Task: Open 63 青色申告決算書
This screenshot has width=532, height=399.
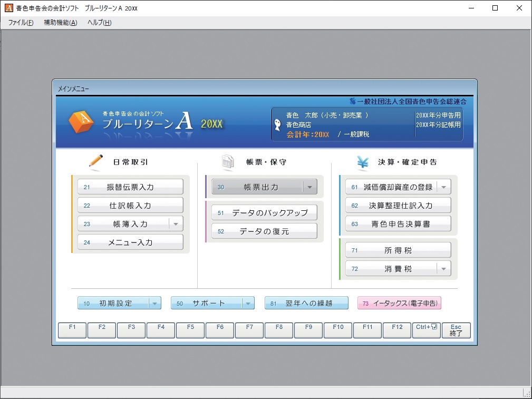Action: [398, 224]
